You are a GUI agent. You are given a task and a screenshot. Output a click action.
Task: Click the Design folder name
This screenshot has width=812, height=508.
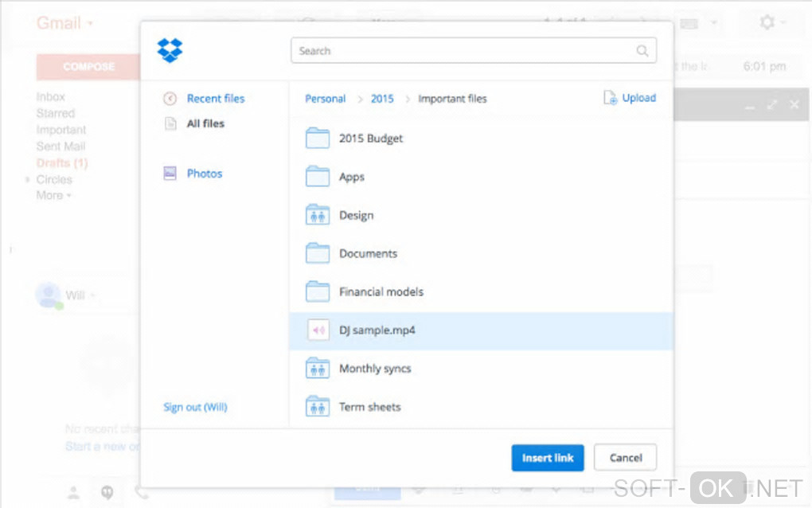[357, 216]
